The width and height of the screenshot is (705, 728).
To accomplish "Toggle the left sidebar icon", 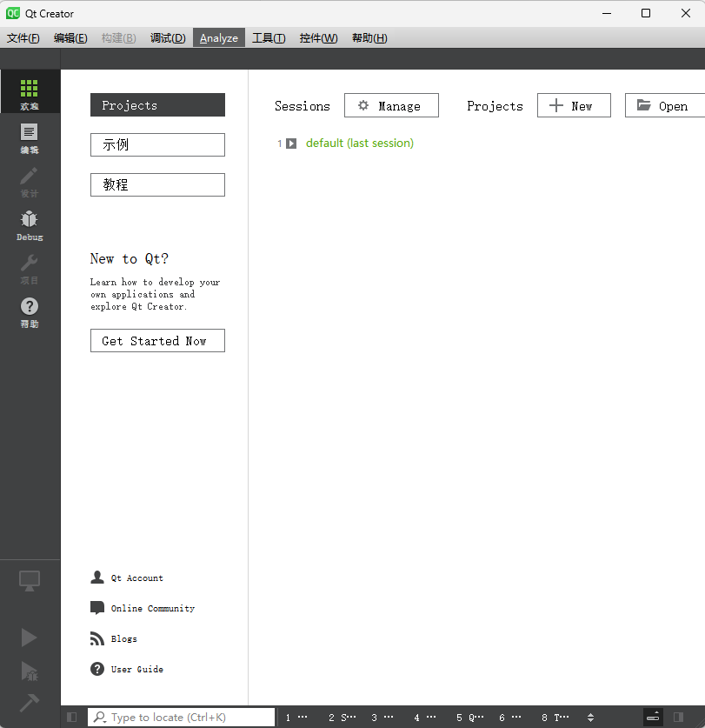I will (72, 718).
